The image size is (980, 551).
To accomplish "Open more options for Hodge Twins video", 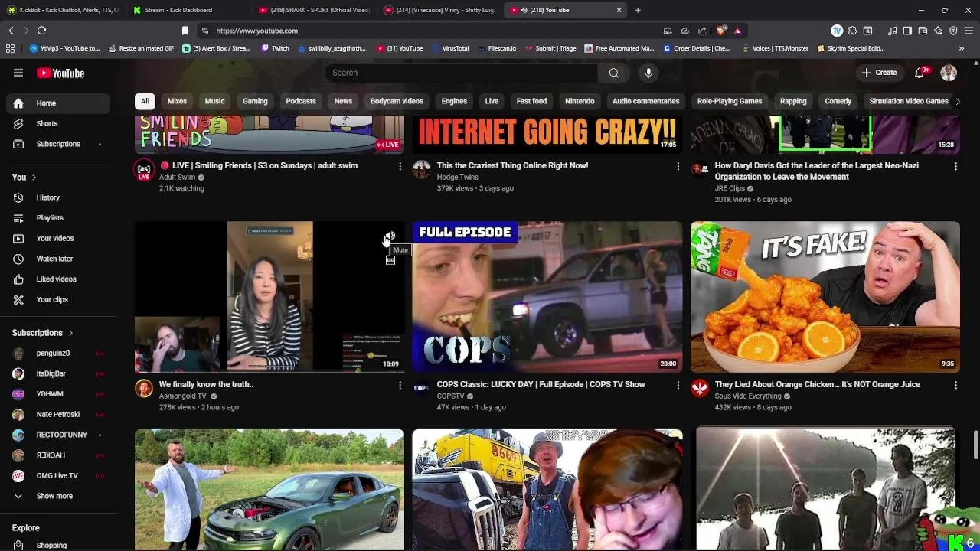I will click(x=678, y=166).
